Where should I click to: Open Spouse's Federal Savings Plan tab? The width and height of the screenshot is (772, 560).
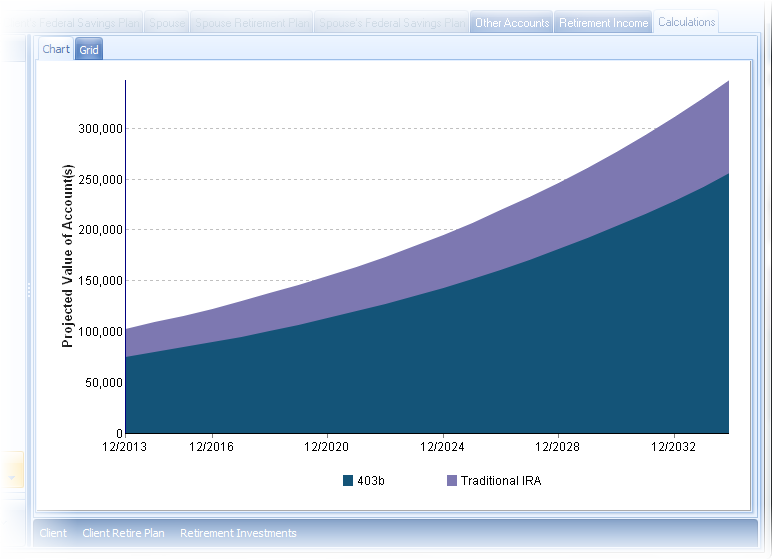click(392, 22)
